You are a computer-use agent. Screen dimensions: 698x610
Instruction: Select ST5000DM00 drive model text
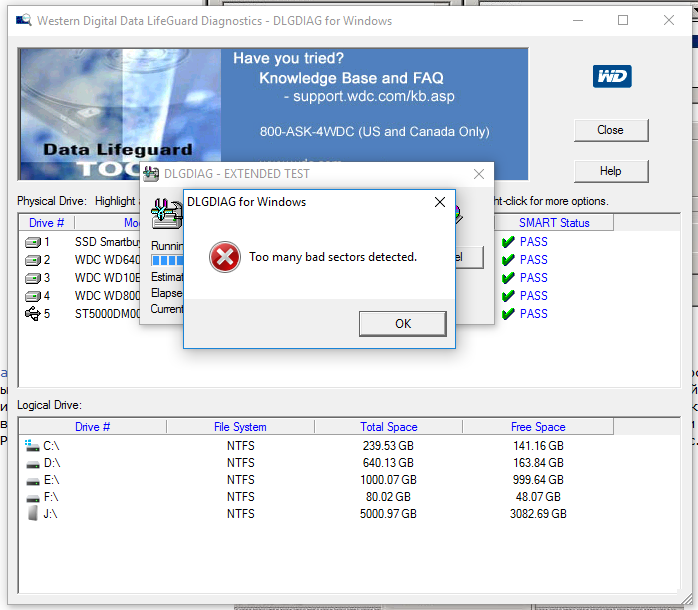[x=107, y=314]
